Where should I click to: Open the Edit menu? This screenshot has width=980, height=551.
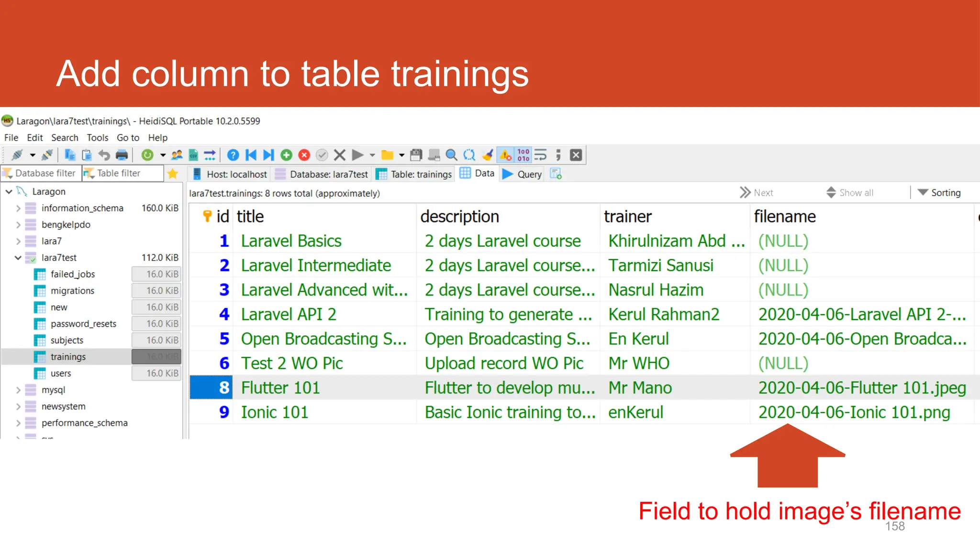pyautogui.click(x=35, y=138)
